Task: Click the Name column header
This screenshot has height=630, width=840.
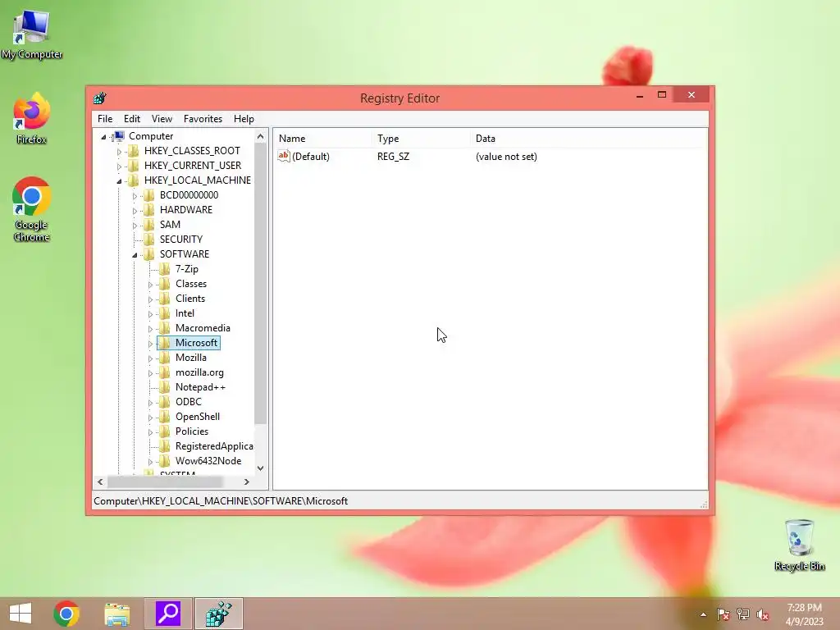Action: [x=323, y=138]
